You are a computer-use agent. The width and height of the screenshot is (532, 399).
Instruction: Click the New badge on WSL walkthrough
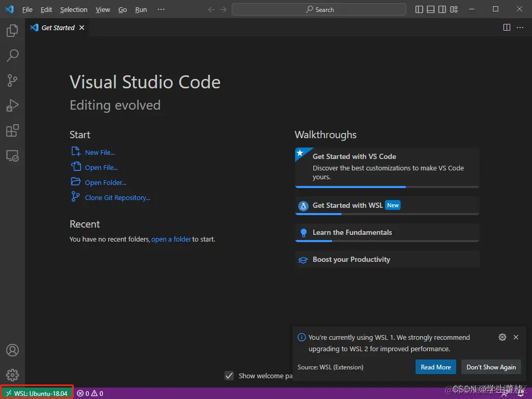coord(393,205)
